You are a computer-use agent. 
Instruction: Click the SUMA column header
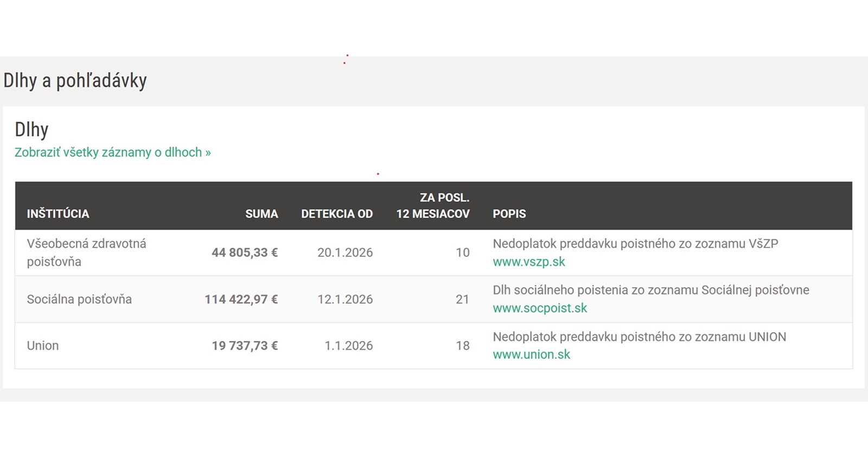pyautogui.click(x=261, y=214)
